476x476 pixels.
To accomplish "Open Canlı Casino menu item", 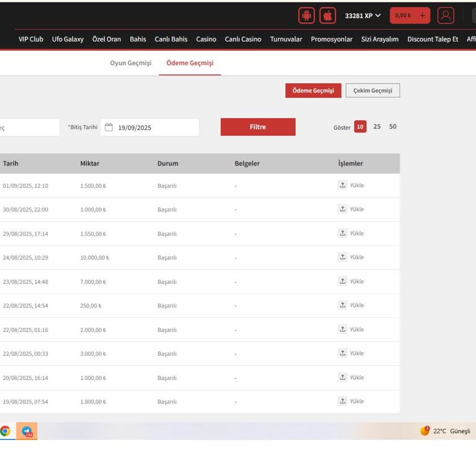I will (x=243, y=39).
